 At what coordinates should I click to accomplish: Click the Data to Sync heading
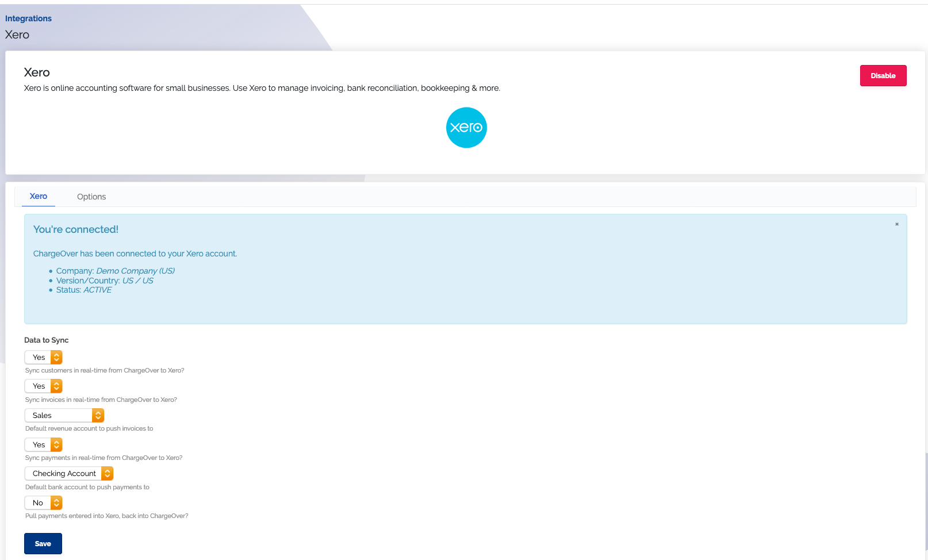pyautogui.click(x=47, y=340)
